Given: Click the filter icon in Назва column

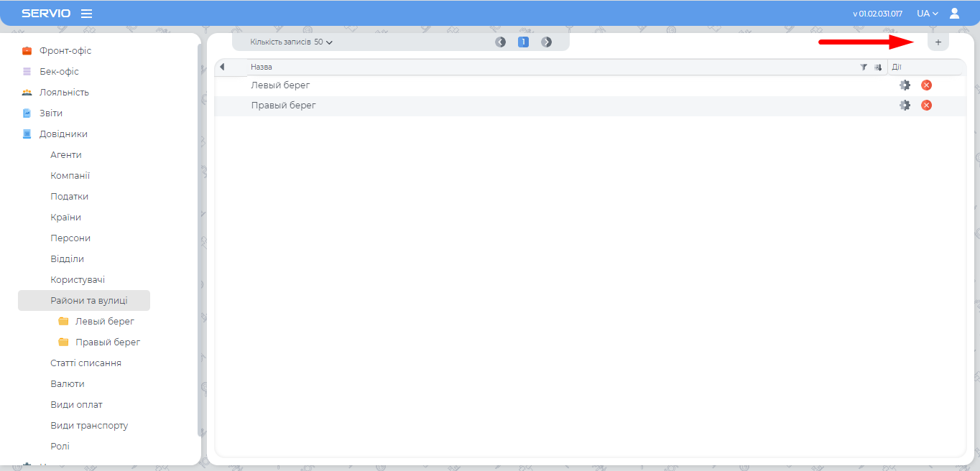Looking at the screenshot, I should [864, 67].
